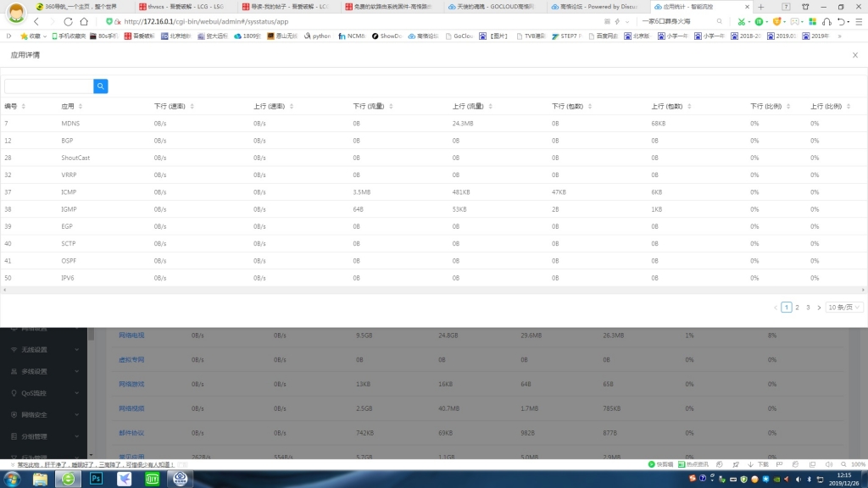Sort by 下行(流量) column arrows

pos(391,106)
